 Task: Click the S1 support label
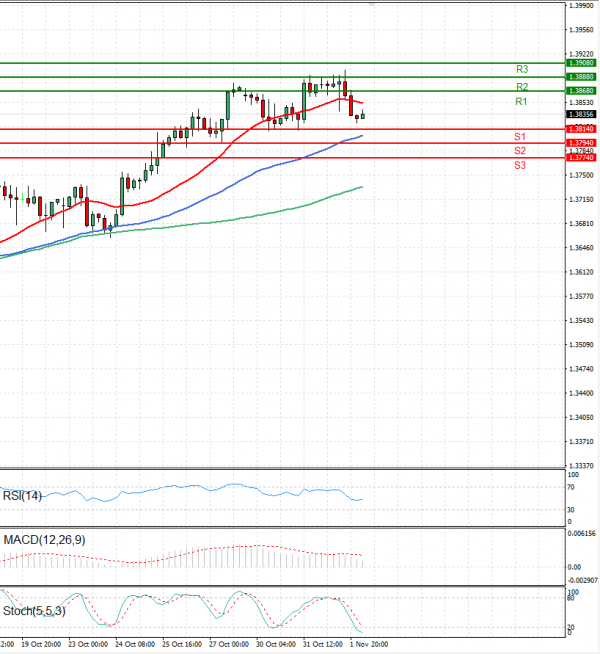click(520, 136)
